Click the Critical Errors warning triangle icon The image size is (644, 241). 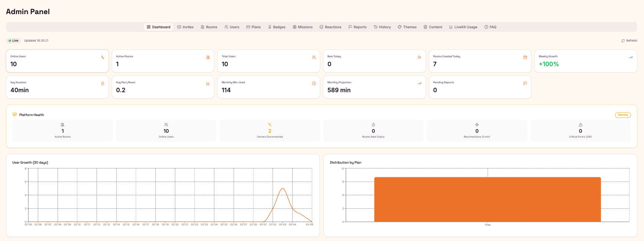pos(580,125)
